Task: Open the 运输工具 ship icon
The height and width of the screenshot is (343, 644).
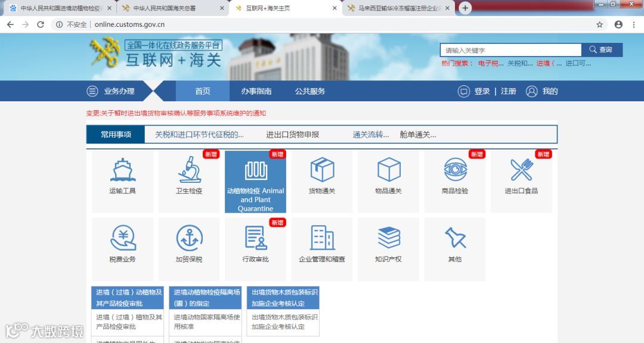Action: click(122, 170)
